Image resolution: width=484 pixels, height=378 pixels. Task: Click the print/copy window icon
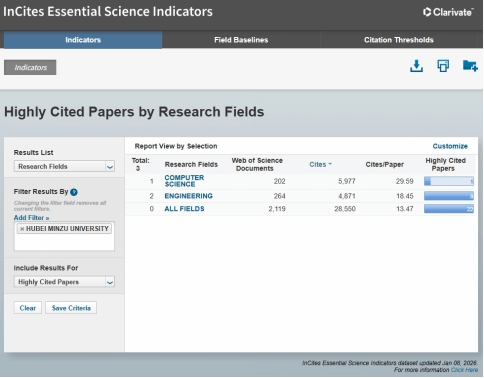pyautogui.click(x=443, y=66)
